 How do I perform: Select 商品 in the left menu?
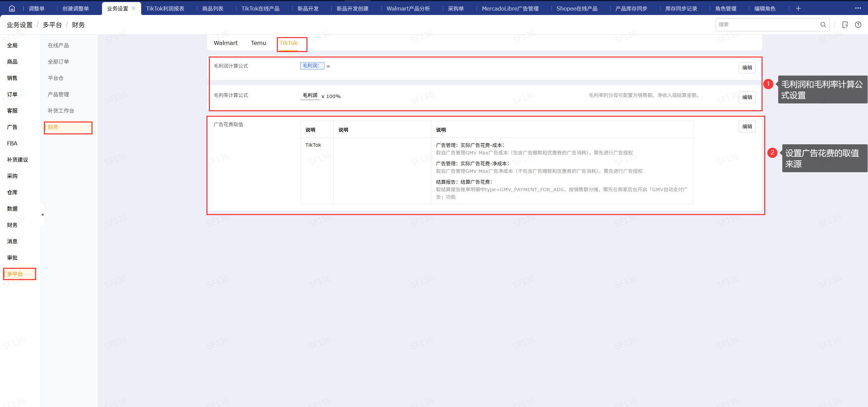12,62
